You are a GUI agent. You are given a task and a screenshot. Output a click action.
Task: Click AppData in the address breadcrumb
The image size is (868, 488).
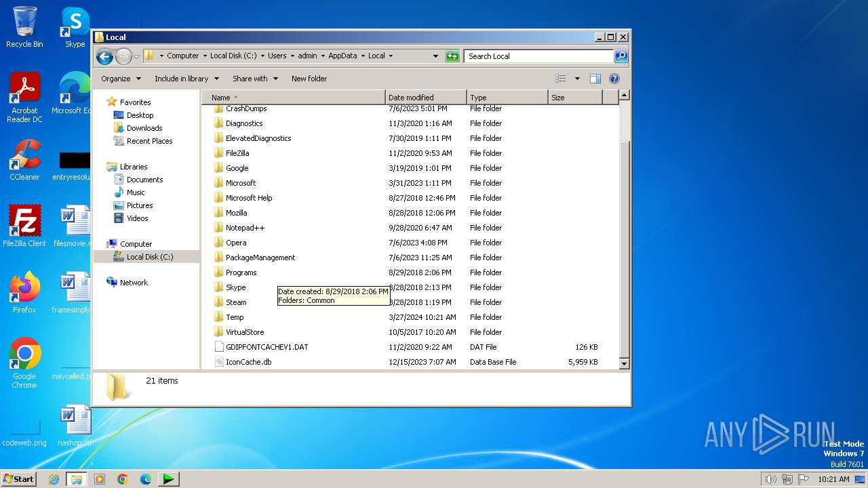(342, 56)
